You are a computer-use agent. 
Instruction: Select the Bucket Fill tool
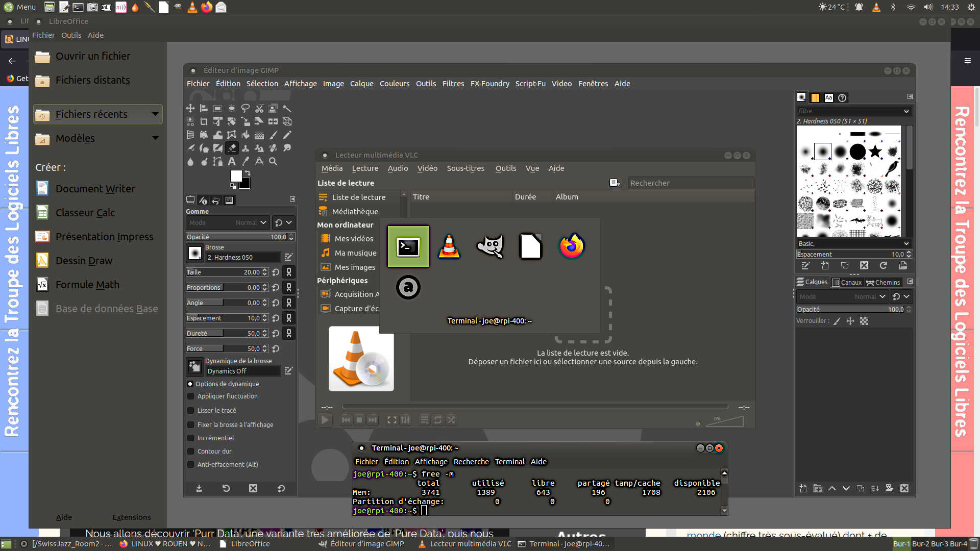[x=246, y=135]
